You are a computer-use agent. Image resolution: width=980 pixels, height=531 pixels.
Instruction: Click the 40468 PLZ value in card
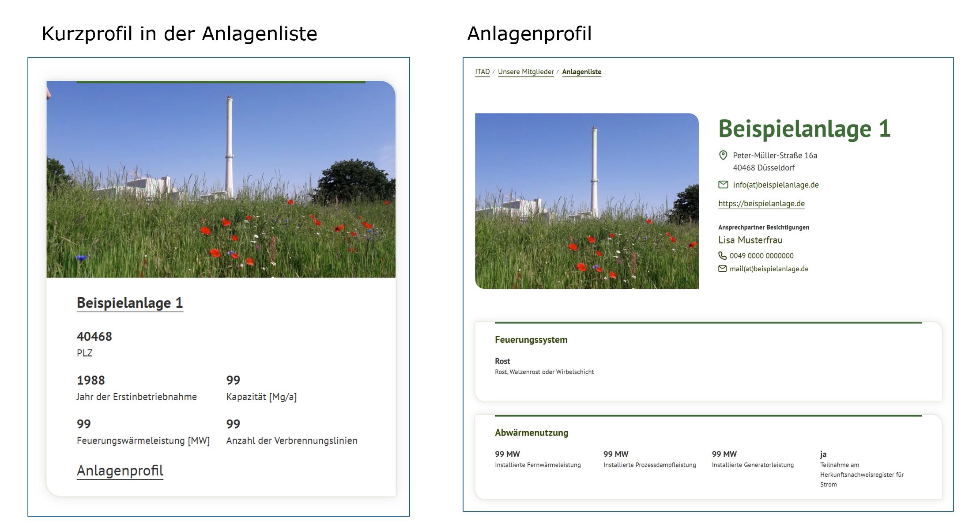(x=94, y=337)
